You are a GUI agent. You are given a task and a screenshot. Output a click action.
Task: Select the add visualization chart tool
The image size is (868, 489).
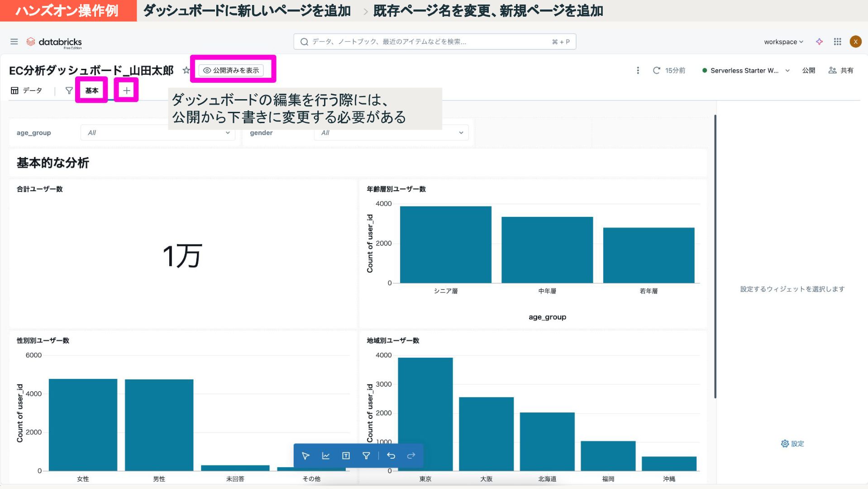tap(326, 455)
